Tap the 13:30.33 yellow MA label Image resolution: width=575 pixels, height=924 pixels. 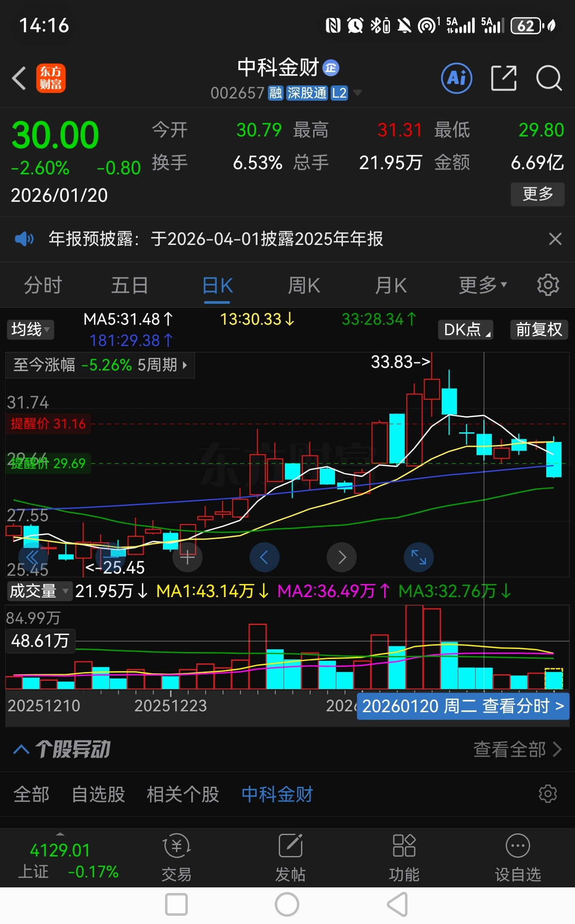coord(257,319)
